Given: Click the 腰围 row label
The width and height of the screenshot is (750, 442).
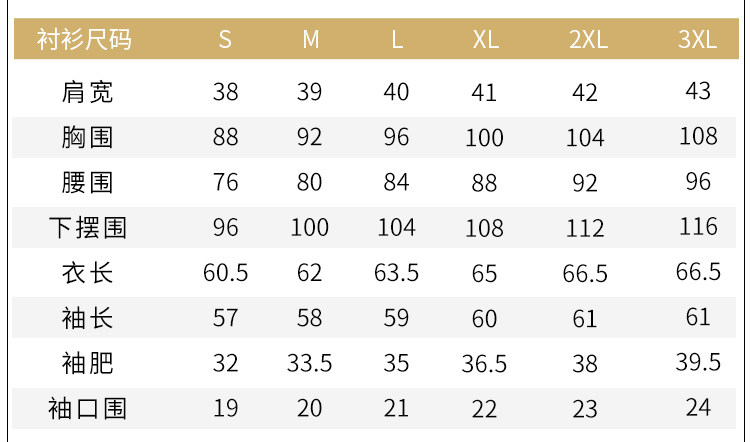Looking at the screenshot, I should [x=88, y=182].
